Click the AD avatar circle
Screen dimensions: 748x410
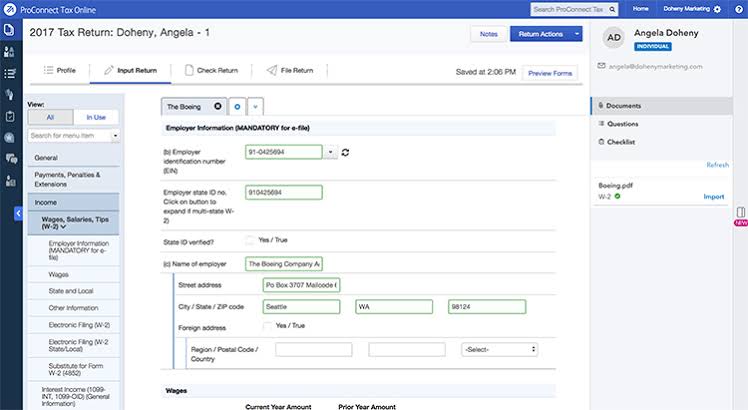(x=614, y=38)
